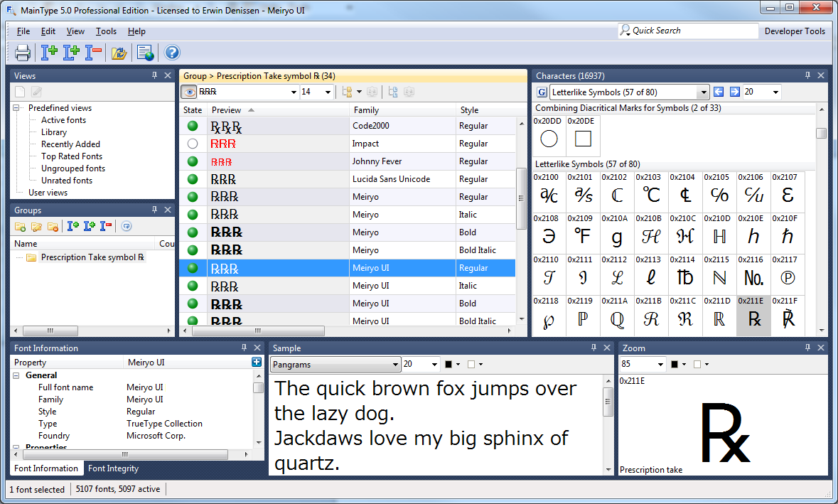Click the open folder icon in the main toolbar

click(119, 53)
